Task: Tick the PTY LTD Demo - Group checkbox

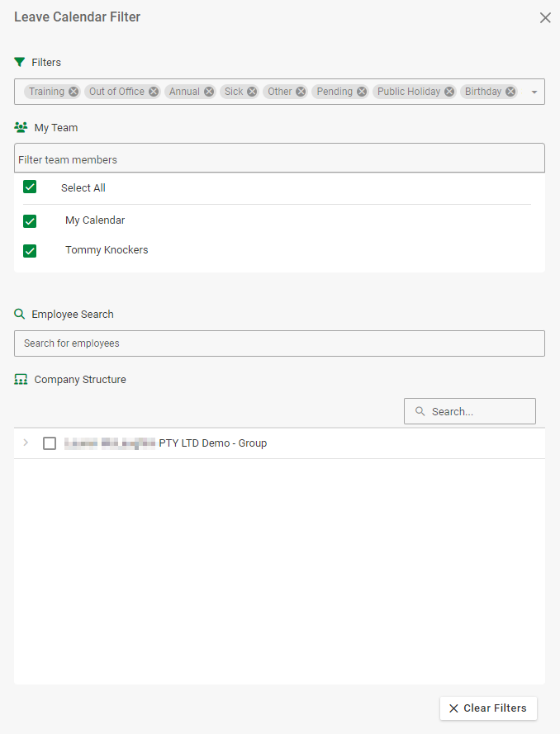Action: (50, 443)
